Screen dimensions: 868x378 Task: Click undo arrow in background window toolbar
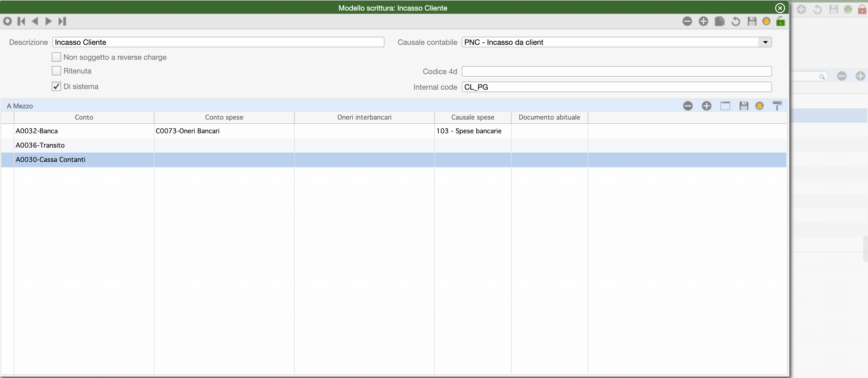pyautogui.click(x=817, y=9)
